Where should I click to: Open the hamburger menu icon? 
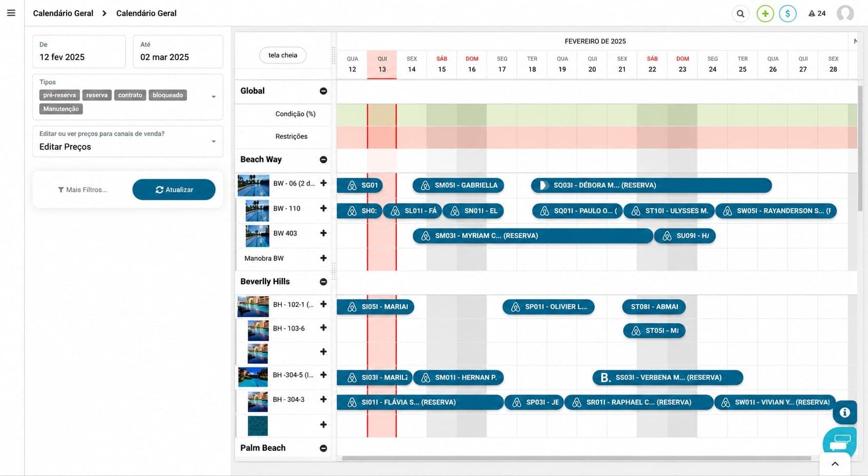click(x=11, y=13)
